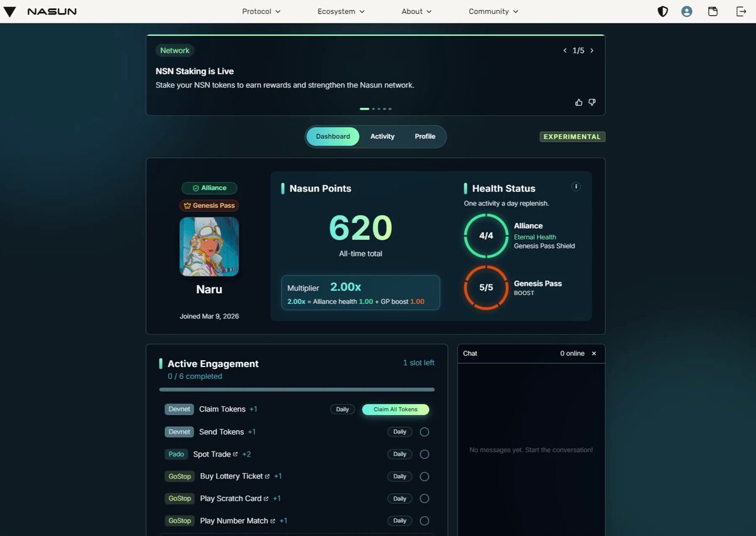Image resolution: width=756 pixels, height=536 pixels.
Task: Click the Naru profile avatar image
Action: click(x=209, y=247)
